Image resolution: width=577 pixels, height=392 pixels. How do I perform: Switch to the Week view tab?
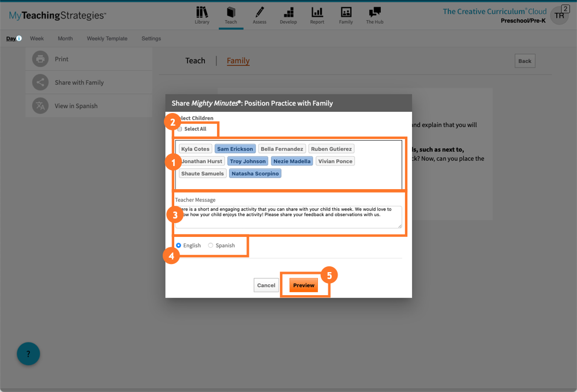point(37,39)
